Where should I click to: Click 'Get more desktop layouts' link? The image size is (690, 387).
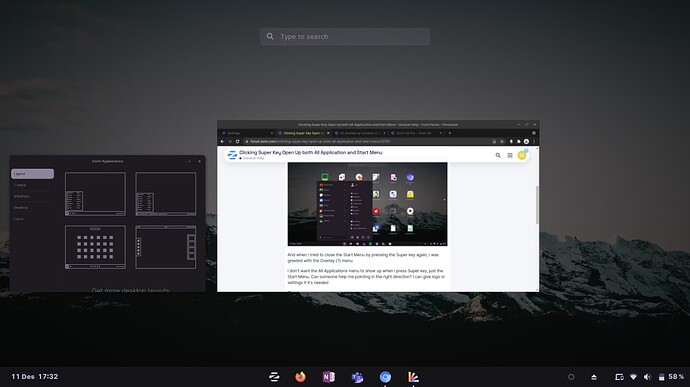click(x=130, y=290)
